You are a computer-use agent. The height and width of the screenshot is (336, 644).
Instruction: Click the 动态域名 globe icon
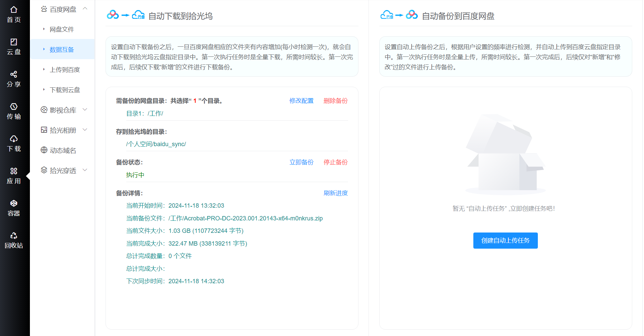pyautogui.click(x=44, y=150)
